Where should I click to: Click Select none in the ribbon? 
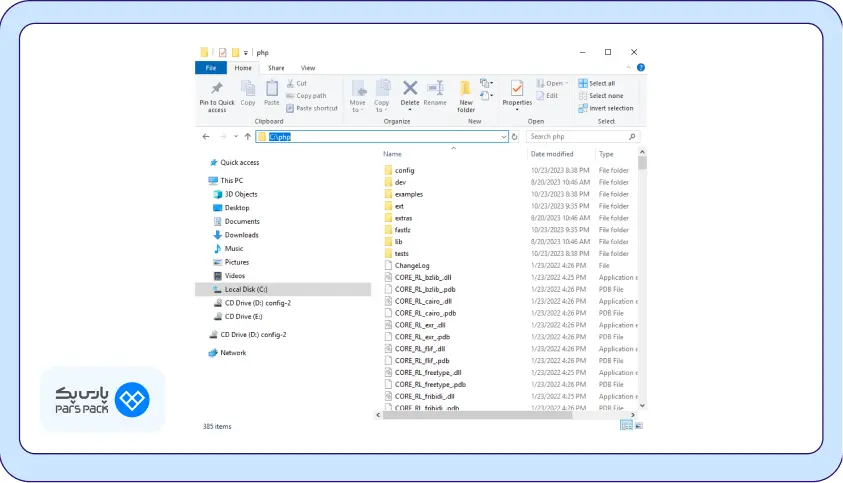click(x=601, y=96)
